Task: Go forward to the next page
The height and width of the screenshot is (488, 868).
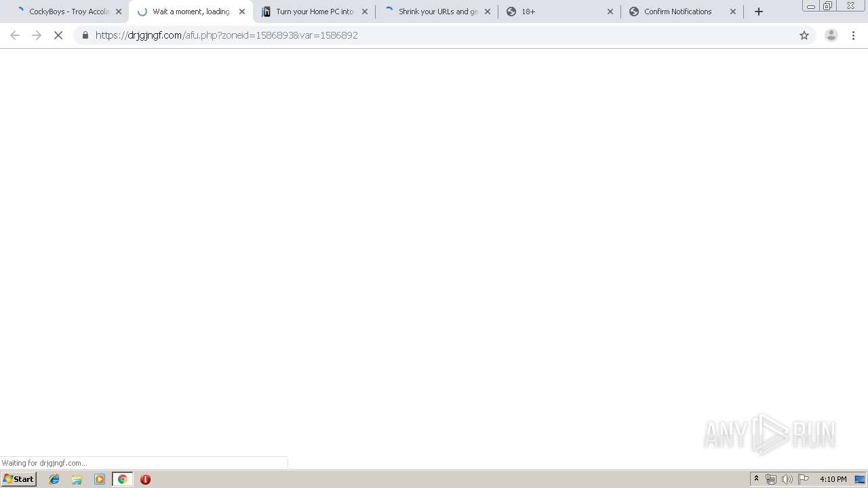Action: 37,35
